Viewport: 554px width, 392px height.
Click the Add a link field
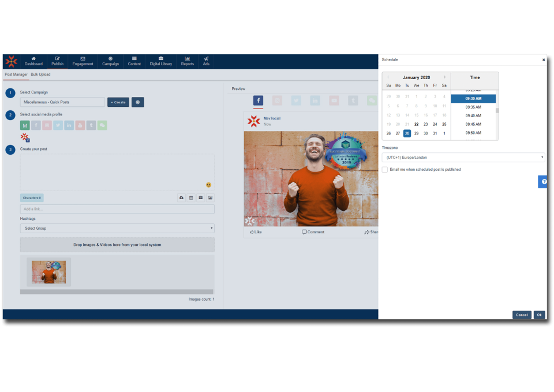pyautogui.click(x=117, y=209)
